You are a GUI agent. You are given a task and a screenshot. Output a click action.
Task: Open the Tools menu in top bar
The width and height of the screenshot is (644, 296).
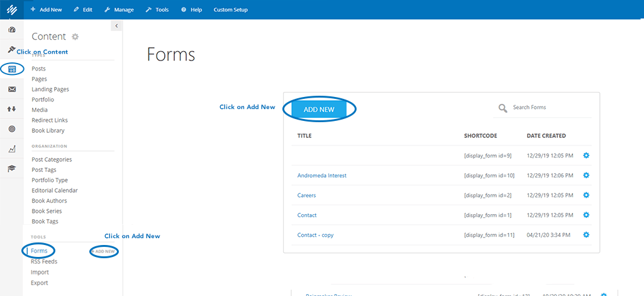157,10
